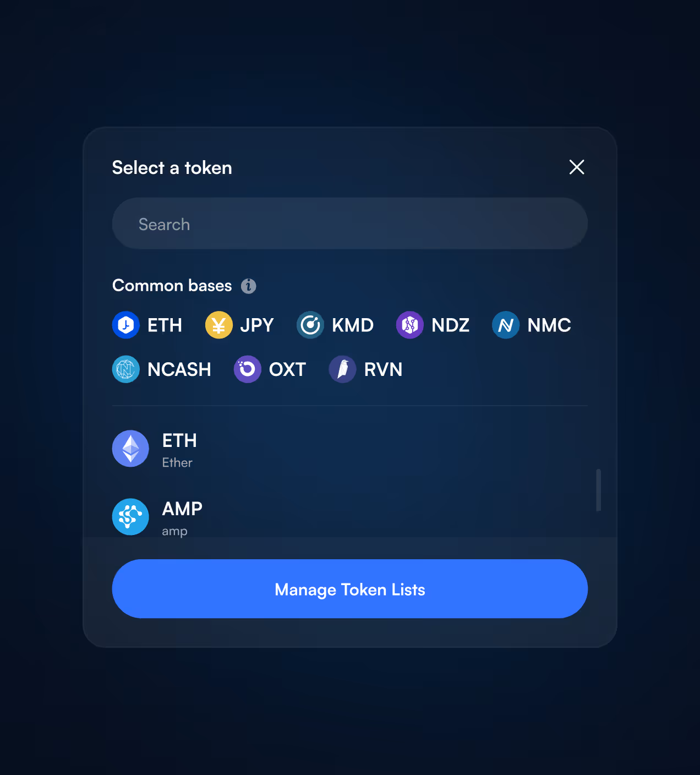
Task: Select the ETH token icon in common bases
Action: tap(125, 325)
